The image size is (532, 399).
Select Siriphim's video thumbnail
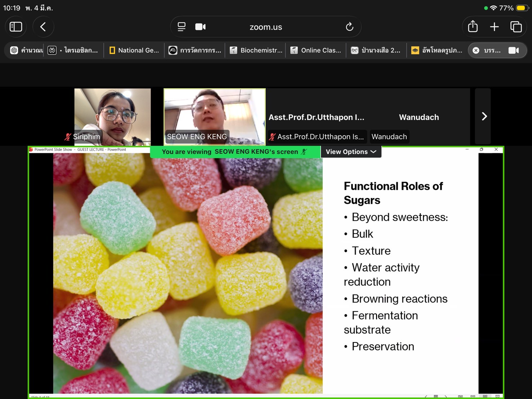click(112, 116)
